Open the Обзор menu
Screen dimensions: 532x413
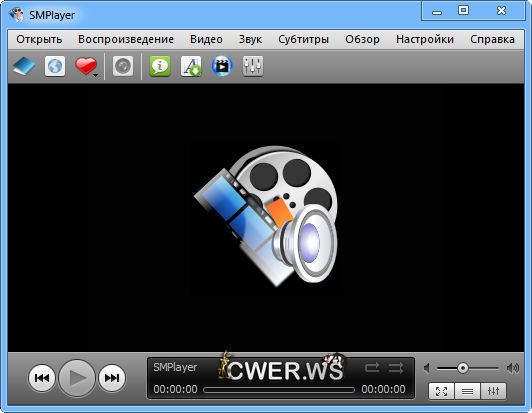(x=362, y=39)
